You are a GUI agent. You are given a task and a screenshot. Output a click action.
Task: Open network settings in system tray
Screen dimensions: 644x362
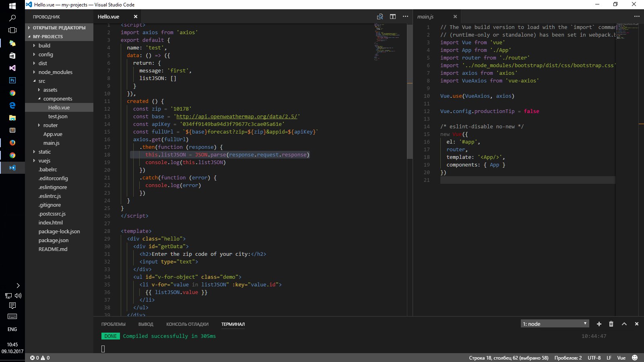[x=8, y=296]
